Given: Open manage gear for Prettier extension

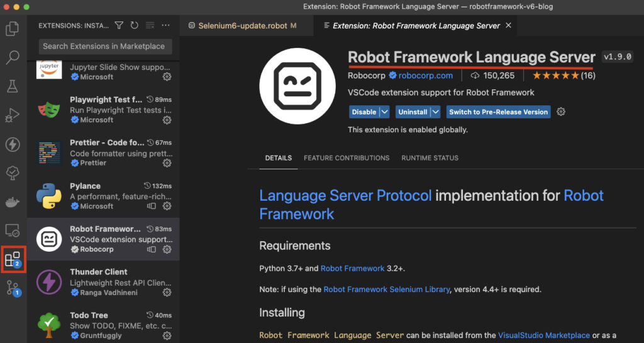Looking at the screenshot, I should coord(167,163).
